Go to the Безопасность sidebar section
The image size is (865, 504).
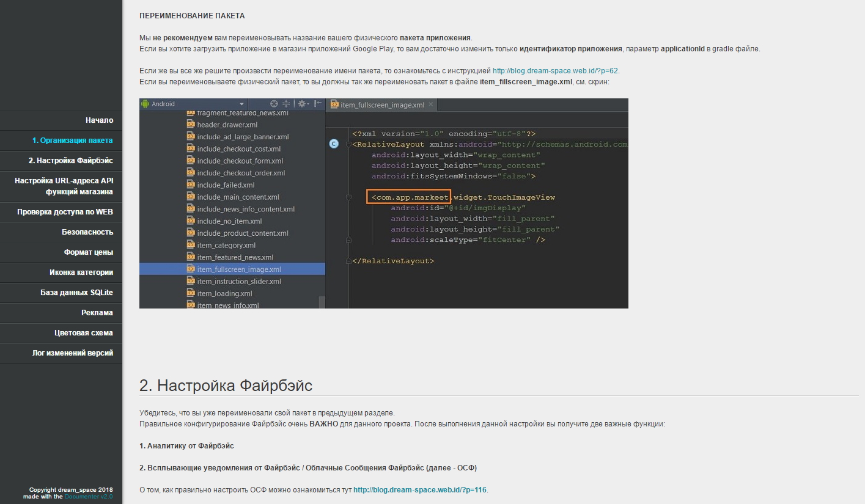tap(87, 232)
